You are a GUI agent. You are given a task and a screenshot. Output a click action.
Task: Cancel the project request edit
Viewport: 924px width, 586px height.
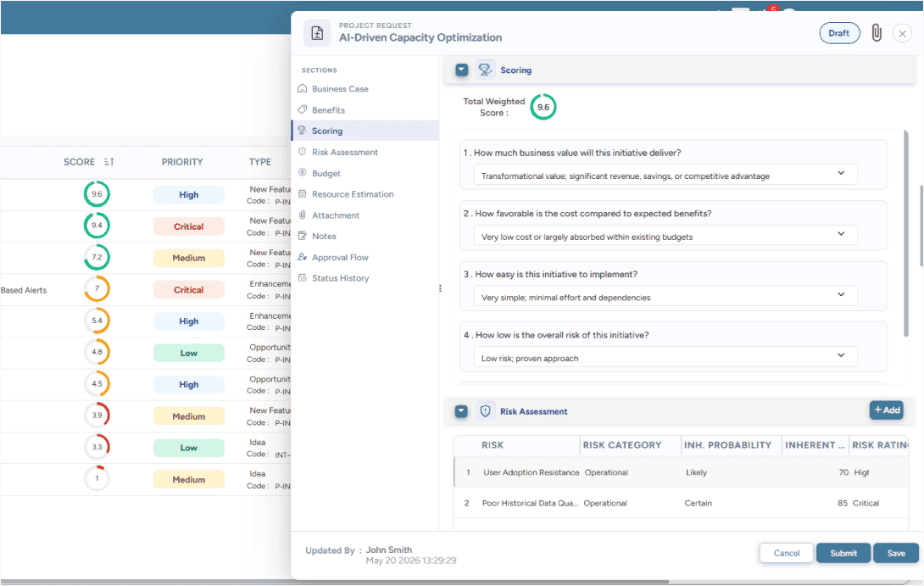click(786, 553)
